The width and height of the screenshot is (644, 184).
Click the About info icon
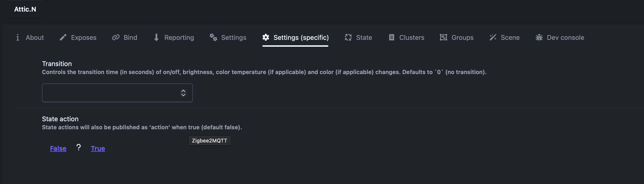coord(17,38)
